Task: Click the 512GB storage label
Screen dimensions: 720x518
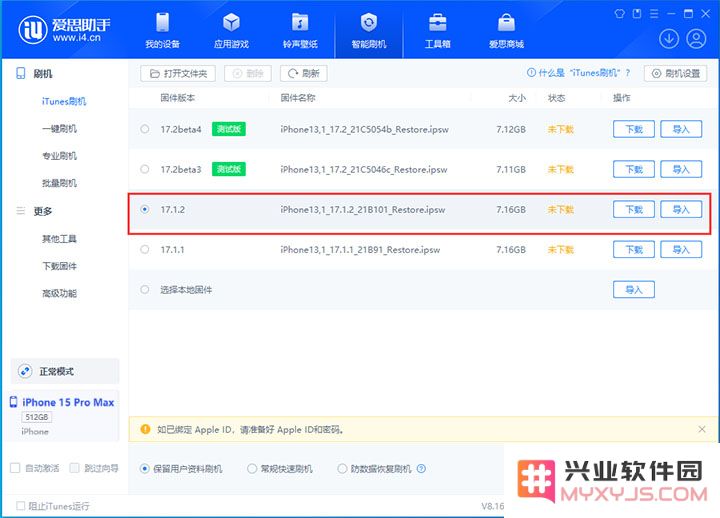Action: [37, 417]
